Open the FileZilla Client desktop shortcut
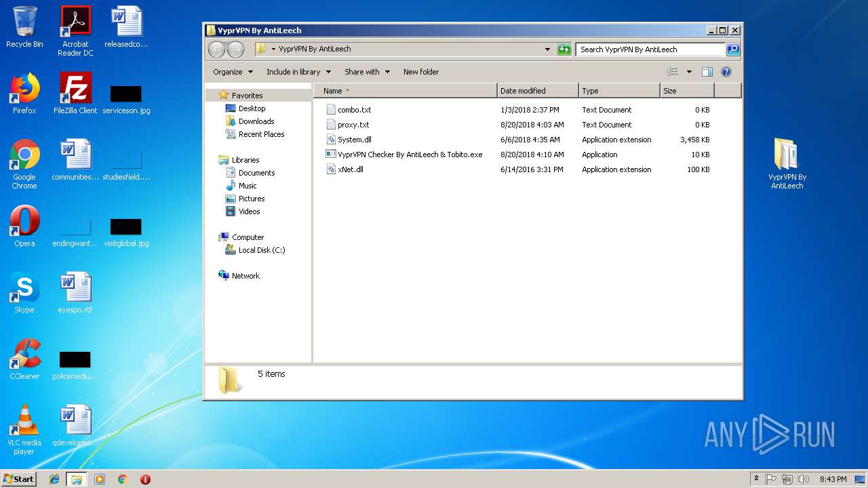Viewport: 868px width, 488px height. coord(75,94)
